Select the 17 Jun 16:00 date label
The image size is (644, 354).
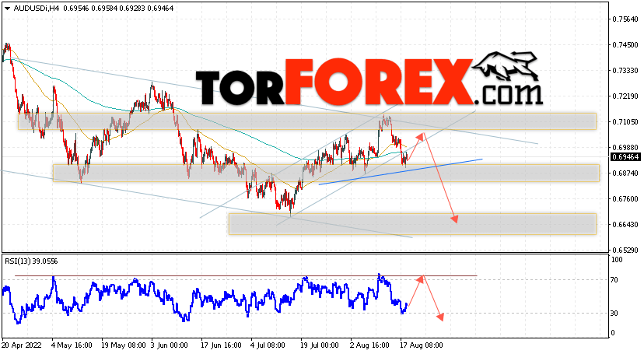click(221, 345)
